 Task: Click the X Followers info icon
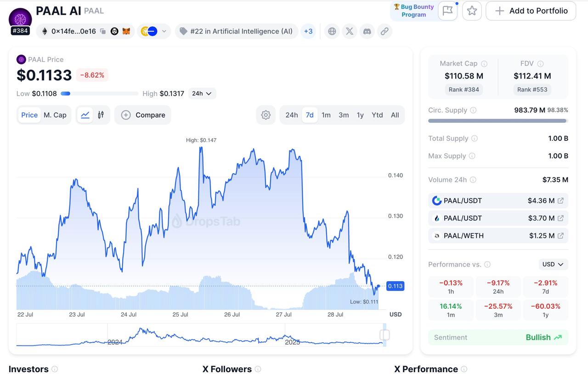(258, 369)
